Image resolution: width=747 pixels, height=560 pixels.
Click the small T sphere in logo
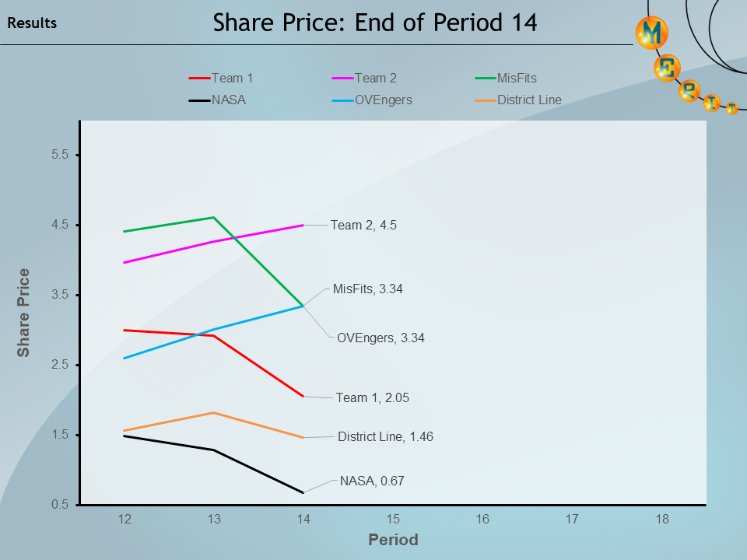tap(731, 109)
